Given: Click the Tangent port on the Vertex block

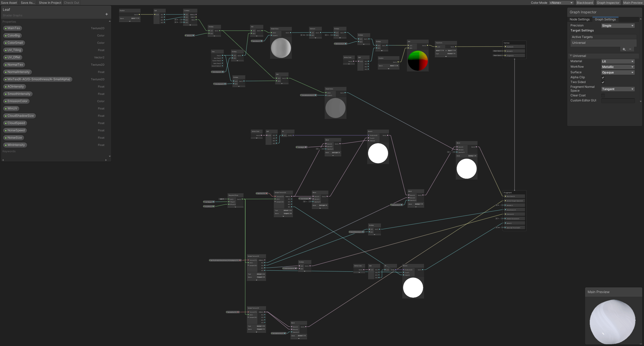Looking at the screenshot, I should pyautogui.click(x=505, y=56).
